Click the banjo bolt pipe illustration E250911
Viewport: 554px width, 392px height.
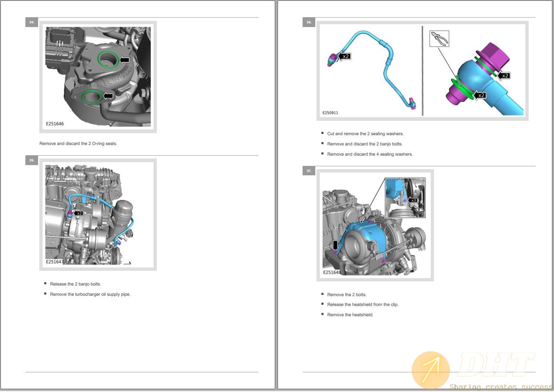tap(423, 71)
